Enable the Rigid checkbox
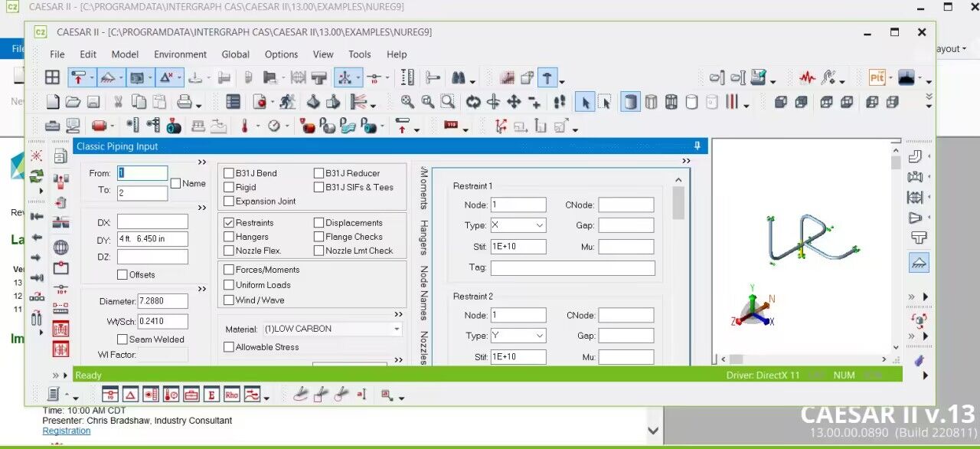The height and width of the screenshot is (449, 980). point(229,187)
